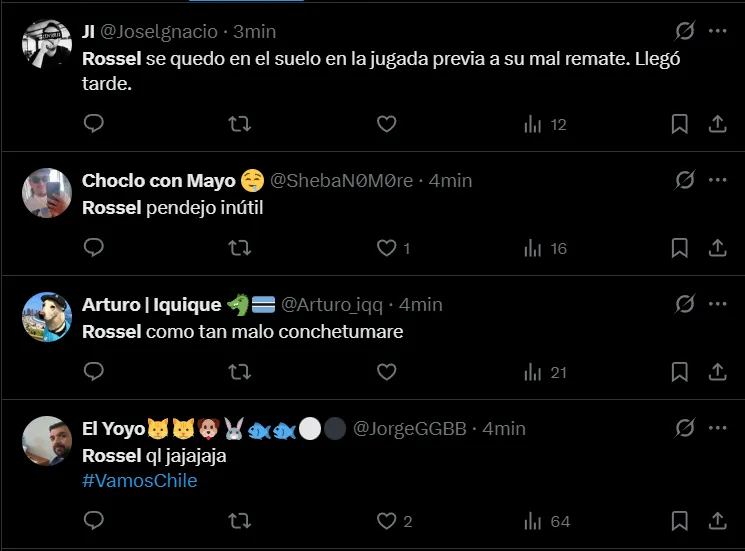Open the #VamosChile hashtag
Screen dimensions: 745x551
click(139, 481)
